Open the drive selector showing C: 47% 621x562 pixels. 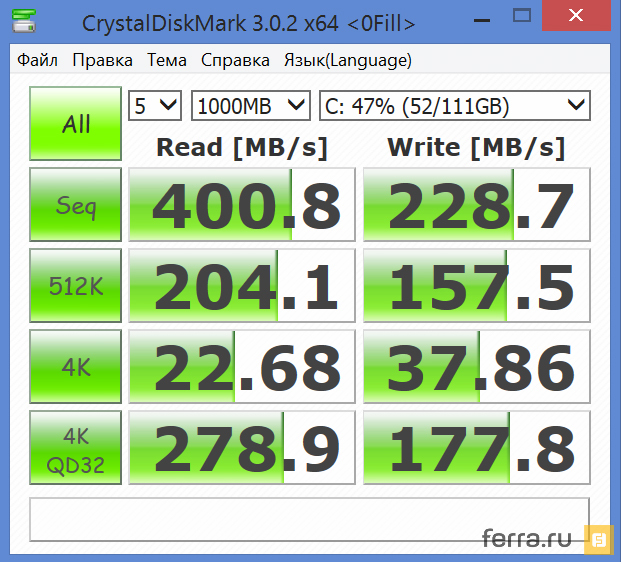[455, 106]
